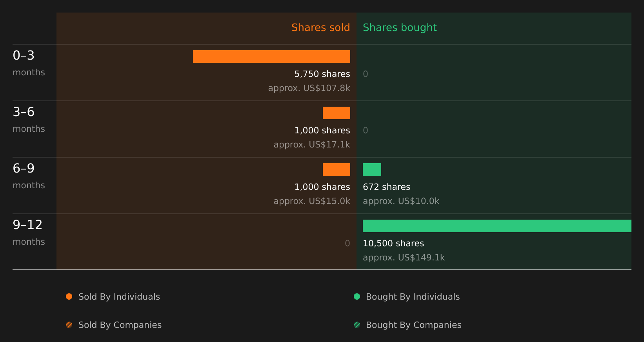Click the Sold By Individuals orange dot

coord(69,297)
